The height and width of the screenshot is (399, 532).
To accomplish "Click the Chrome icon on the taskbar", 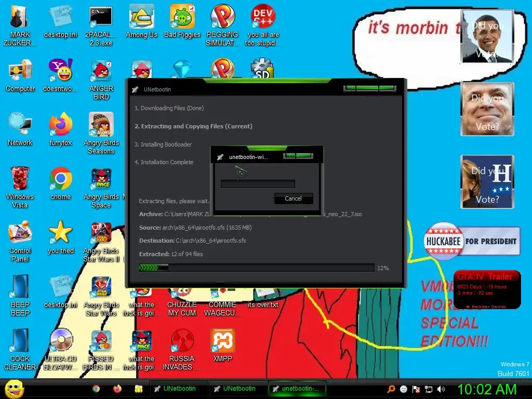I will coord(96,389).
